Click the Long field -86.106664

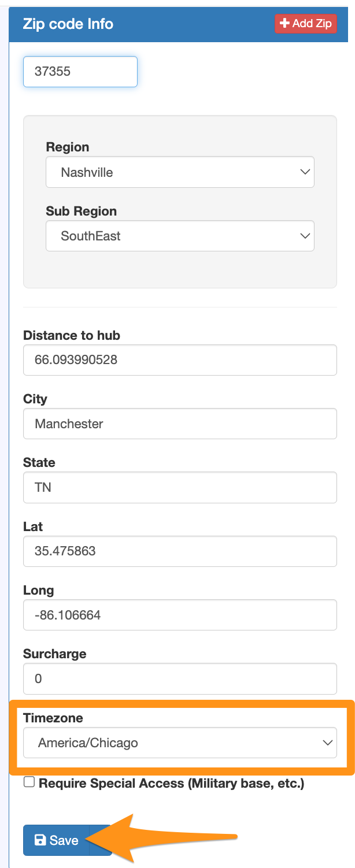coord(180,615)
